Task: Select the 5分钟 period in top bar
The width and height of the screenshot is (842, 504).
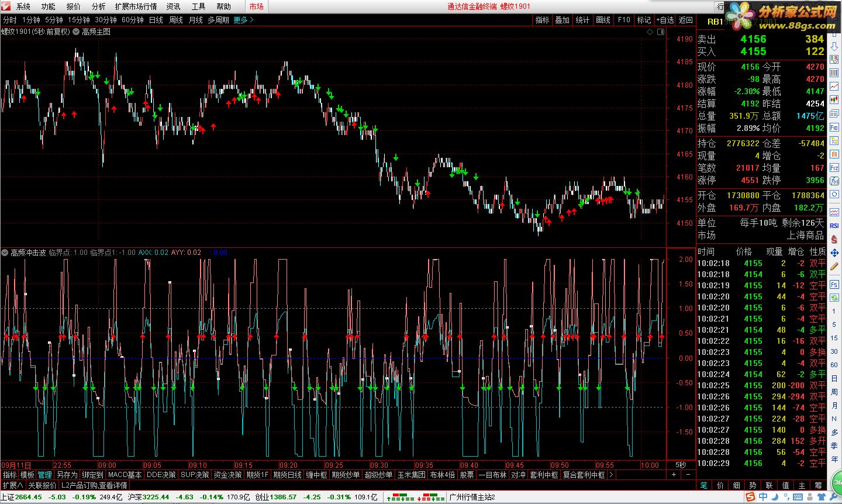Action: 54,20
